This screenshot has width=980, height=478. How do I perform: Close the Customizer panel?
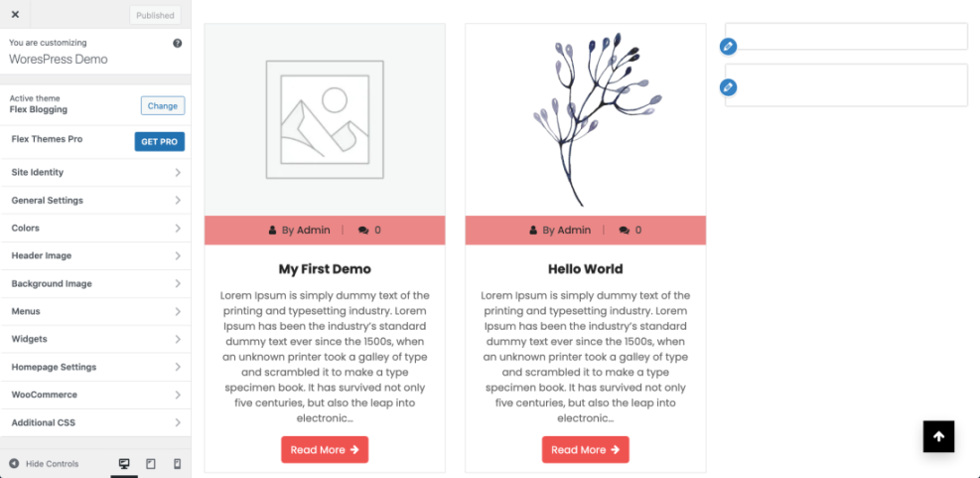coord(15,14)
